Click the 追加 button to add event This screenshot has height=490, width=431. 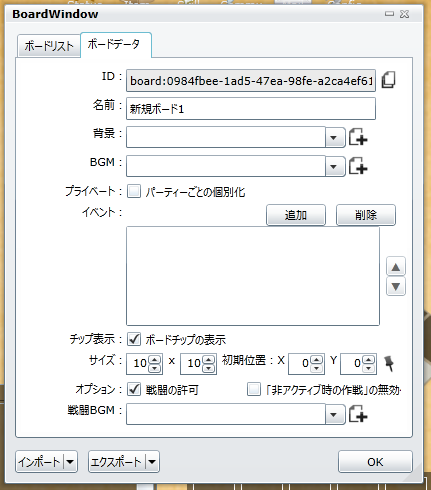[296, 215]
